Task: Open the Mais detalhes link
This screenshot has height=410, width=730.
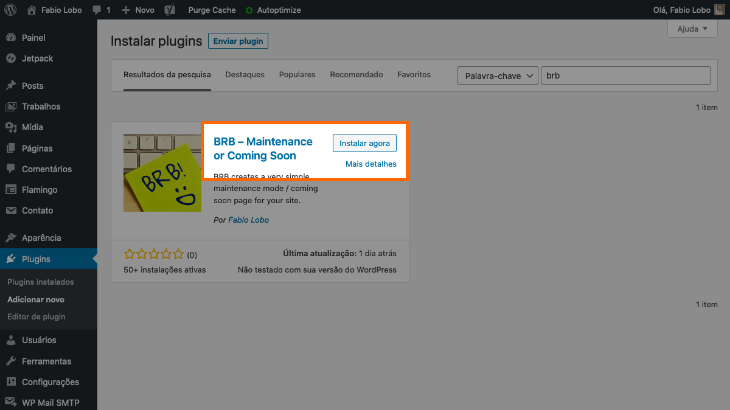Action: 371,164
